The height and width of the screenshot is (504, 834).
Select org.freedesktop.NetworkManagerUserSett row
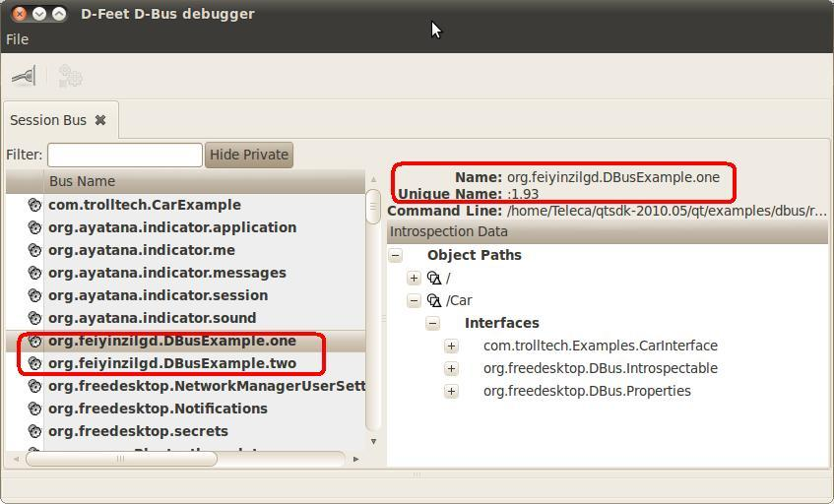coord(185,386)
